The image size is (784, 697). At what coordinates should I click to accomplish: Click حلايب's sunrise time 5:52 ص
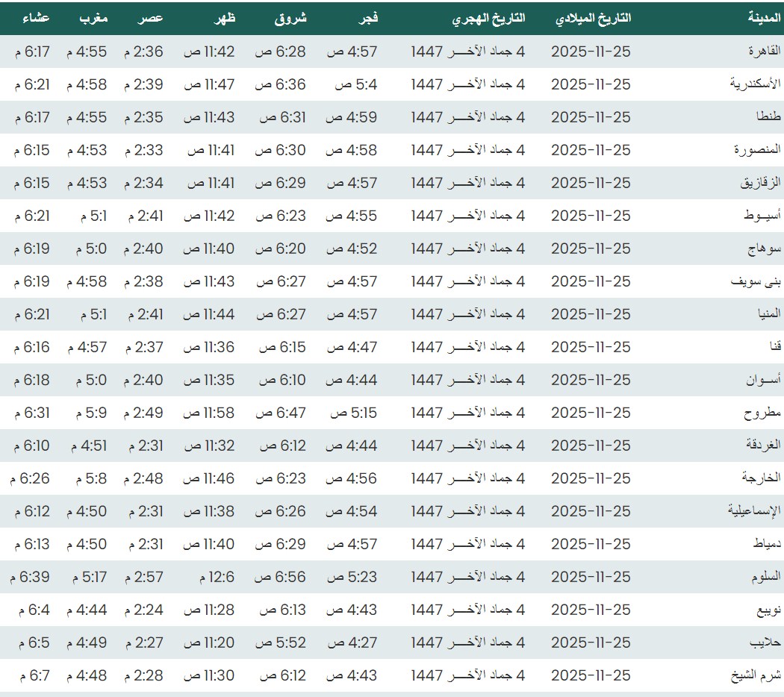coord(281,643)
